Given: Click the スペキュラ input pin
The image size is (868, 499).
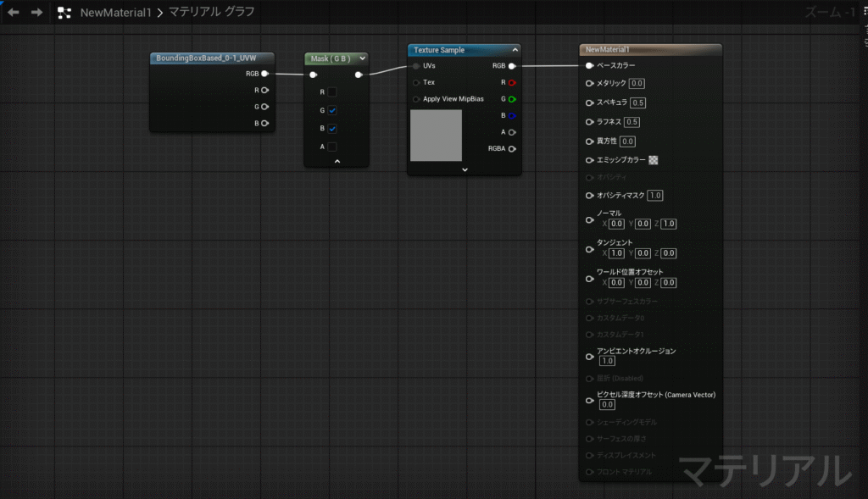Looking at the screenshot, I should tap(590, 103).
